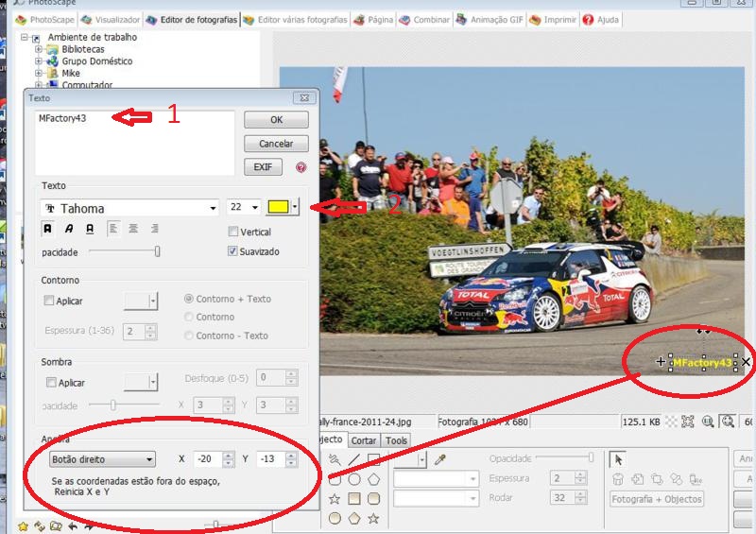Click the EXIF button
The width and height of the screenshot is (756, 534).
263,167
